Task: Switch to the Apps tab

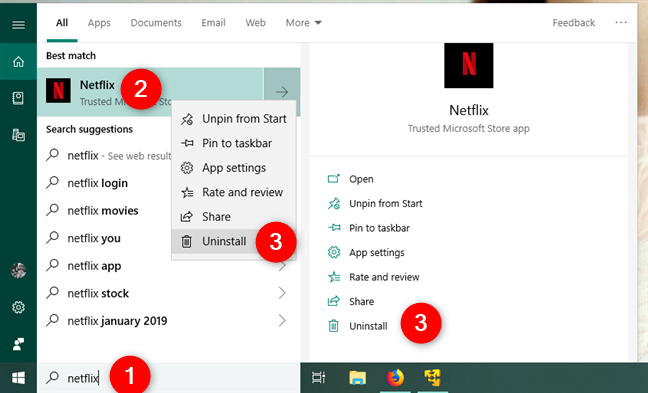Action: pos(99,23)
